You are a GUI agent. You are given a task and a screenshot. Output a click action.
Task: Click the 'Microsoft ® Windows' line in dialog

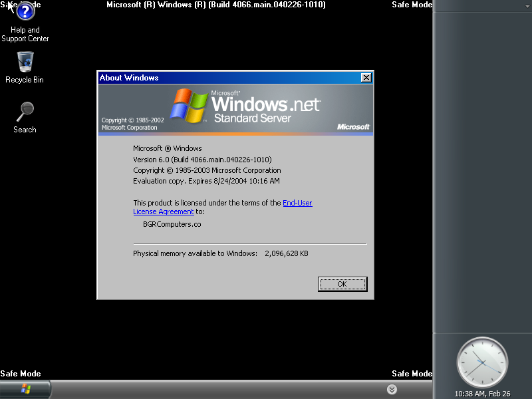[168, 148]
